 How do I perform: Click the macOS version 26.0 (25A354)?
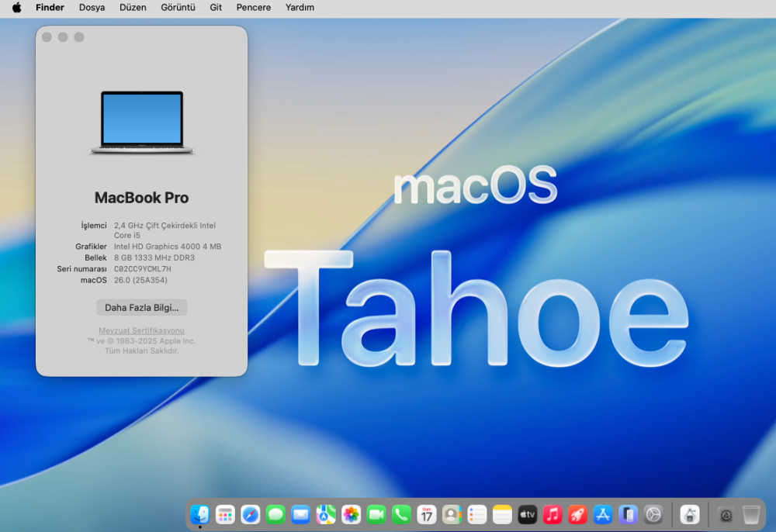click(x=140, y=280)
